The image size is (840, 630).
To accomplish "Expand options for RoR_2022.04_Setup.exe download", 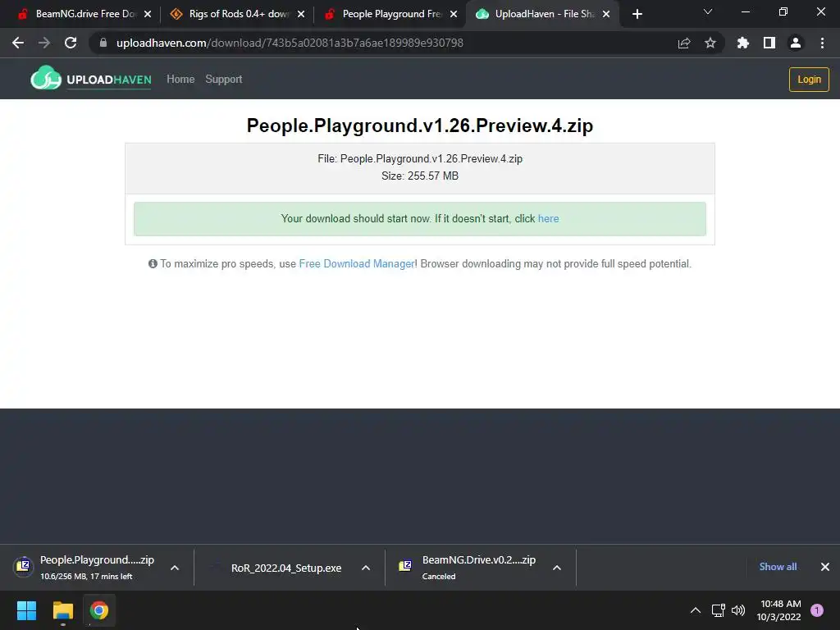I will pyautogui.click(x=366, y=568).
